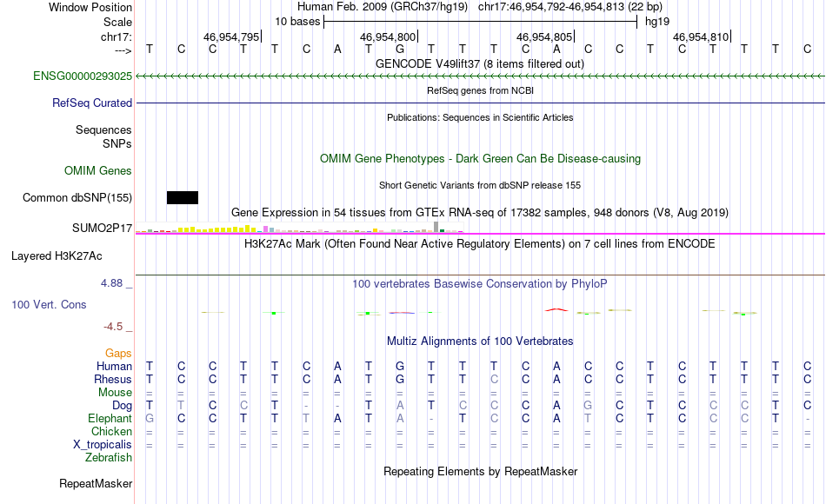Open Layered H3K27Ac track label
Viewport: 826px width, 504px height.
tap(57, 256)
